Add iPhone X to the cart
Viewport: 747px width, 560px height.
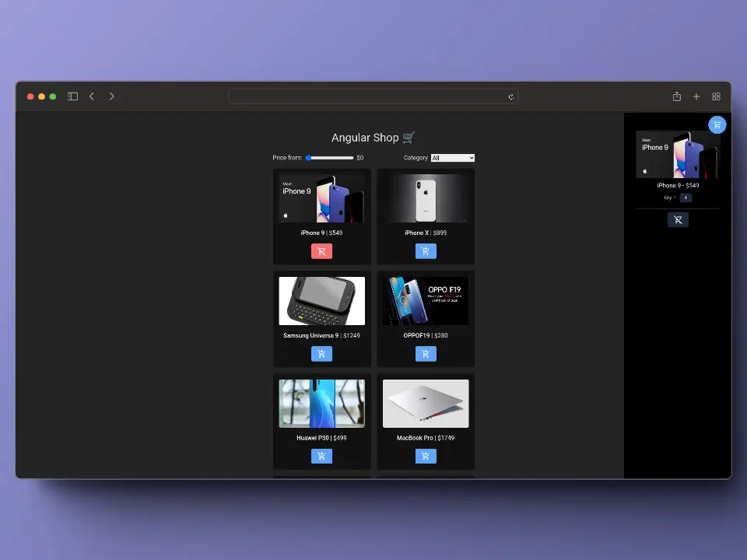coord(425,250)
